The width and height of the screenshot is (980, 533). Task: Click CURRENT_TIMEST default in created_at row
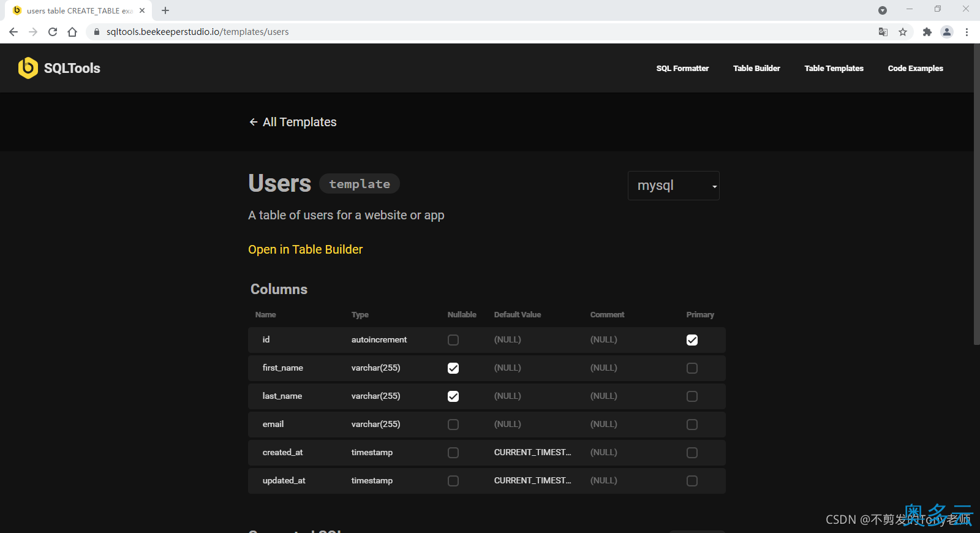(532, 452)
